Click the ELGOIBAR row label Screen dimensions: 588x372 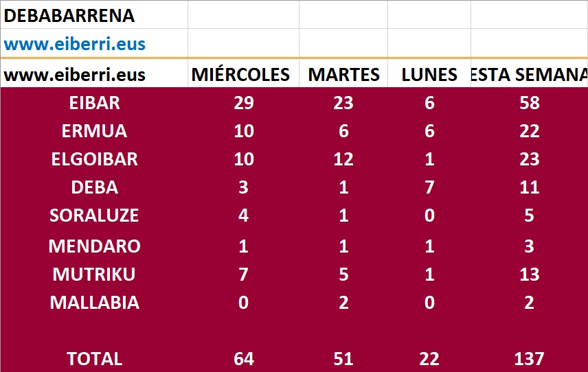coord(95,159)
